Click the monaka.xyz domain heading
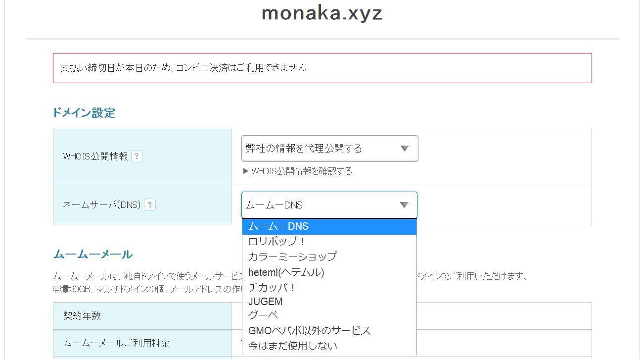This screenshot has height=359, width=644. 322,13
